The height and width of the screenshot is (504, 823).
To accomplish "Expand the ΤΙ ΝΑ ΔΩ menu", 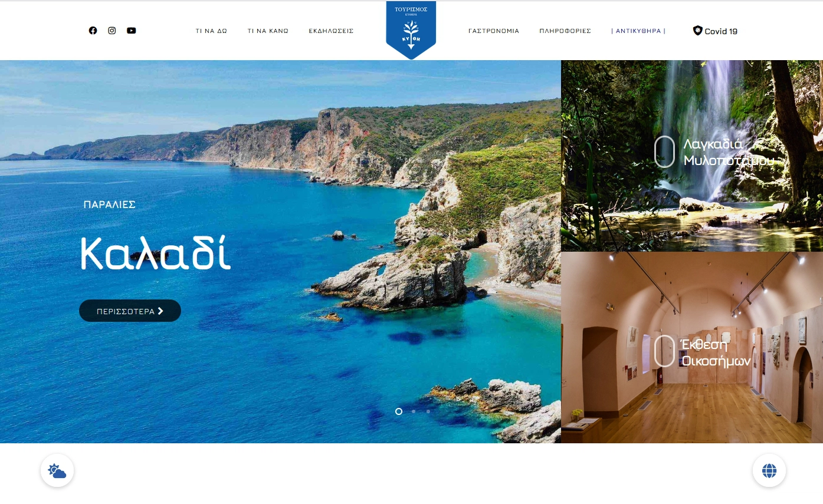I will point(211,31).
